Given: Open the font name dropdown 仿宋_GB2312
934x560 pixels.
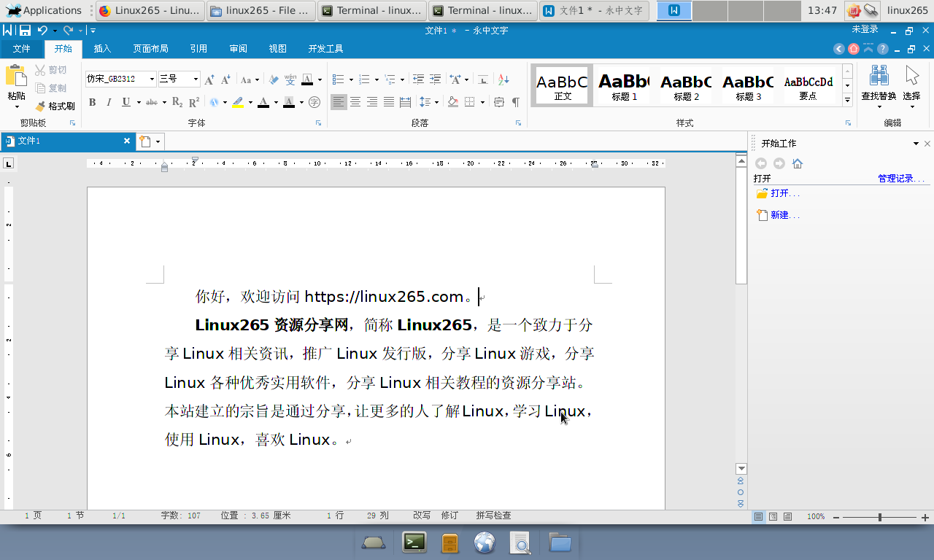Looking at the screenshot, I should [x=152, y=79].
